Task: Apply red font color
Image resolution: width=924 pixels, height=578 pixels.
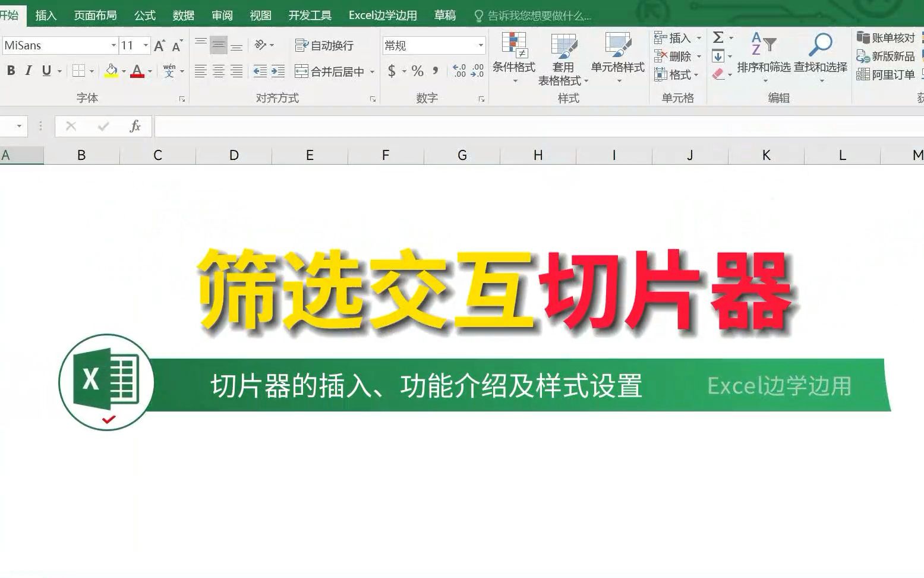Action: click(x=137, y=71)
